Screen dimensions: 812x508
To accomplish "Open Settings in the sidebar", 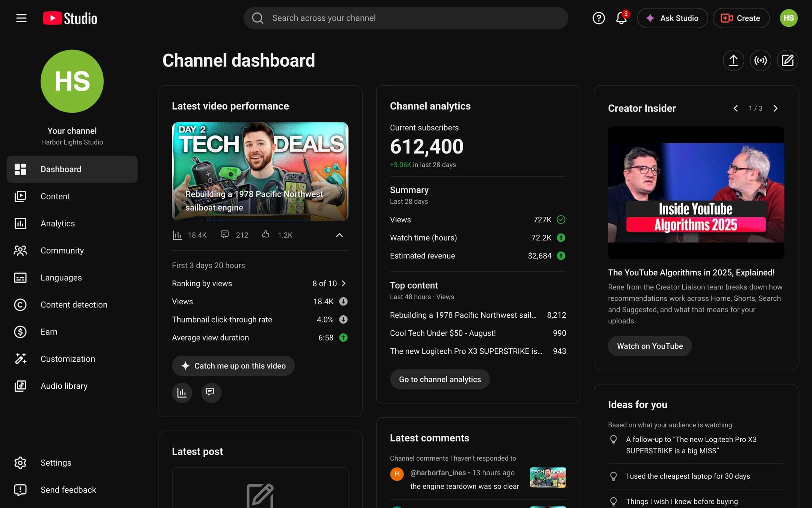I will 72,463.
